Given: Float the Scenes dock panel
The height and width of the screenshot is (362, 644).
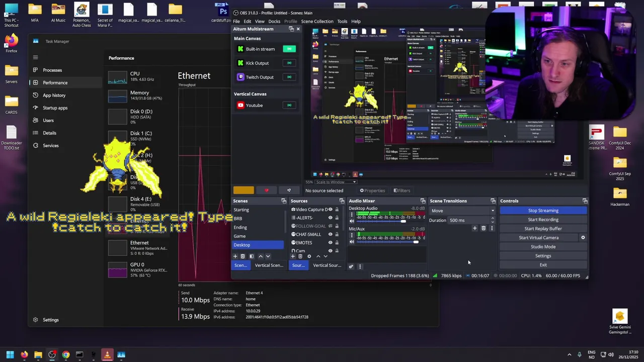Looking at the screenshot, I should (284, 201).
